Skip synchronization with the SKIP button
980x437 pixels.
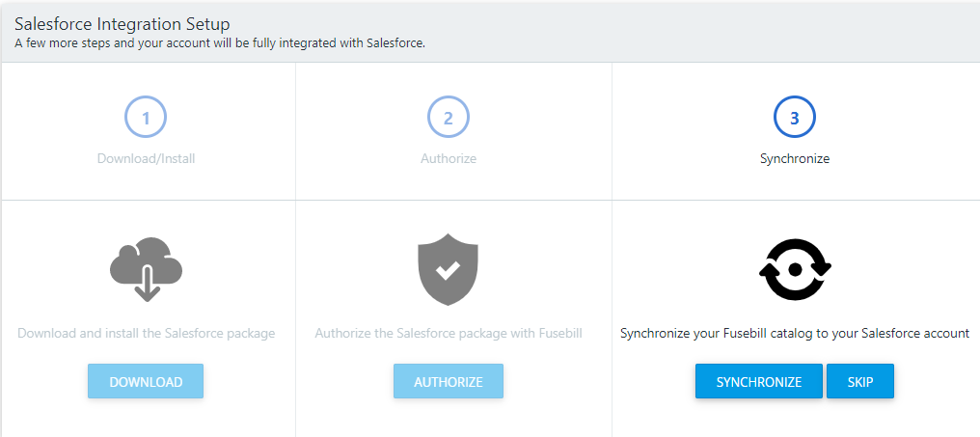(x=860, y=381)
